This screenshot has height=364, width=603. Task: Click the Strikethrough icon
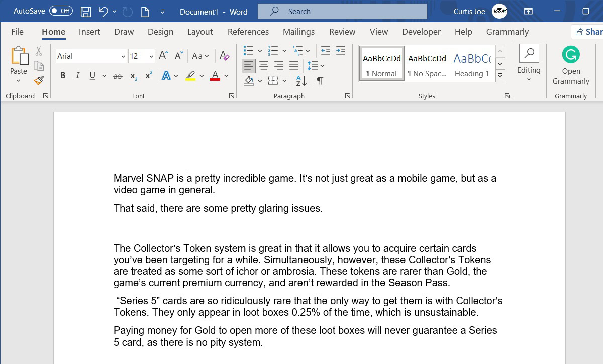(118, 76)
